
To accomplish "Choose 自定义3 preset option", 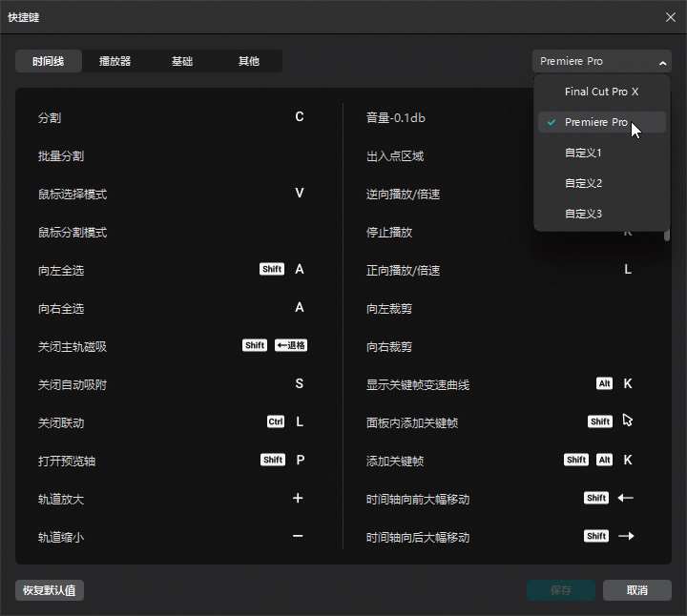I will pyautogui.click(x=583, y=215).
